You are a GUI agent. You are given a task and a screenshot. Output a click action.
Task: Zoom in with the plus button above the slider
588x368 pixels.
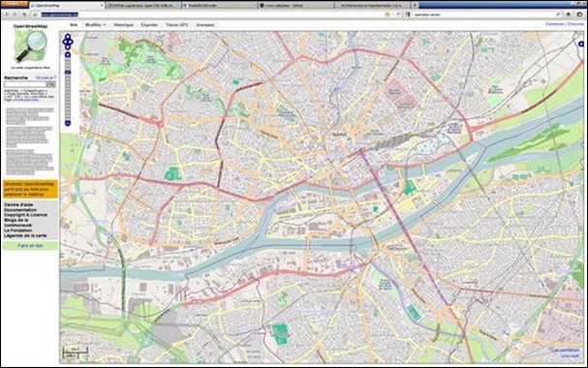68,55
